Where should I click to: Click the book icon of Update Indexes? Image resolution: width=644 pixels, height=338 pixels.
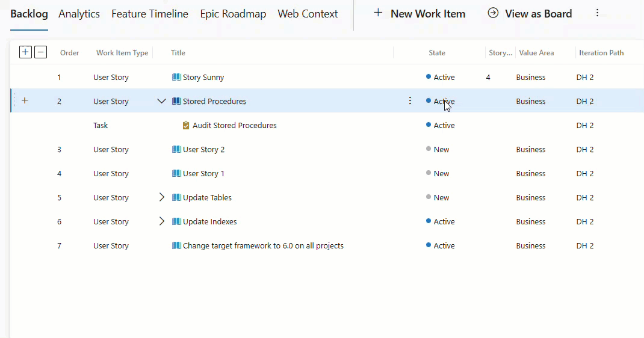(x=176, y=221)
